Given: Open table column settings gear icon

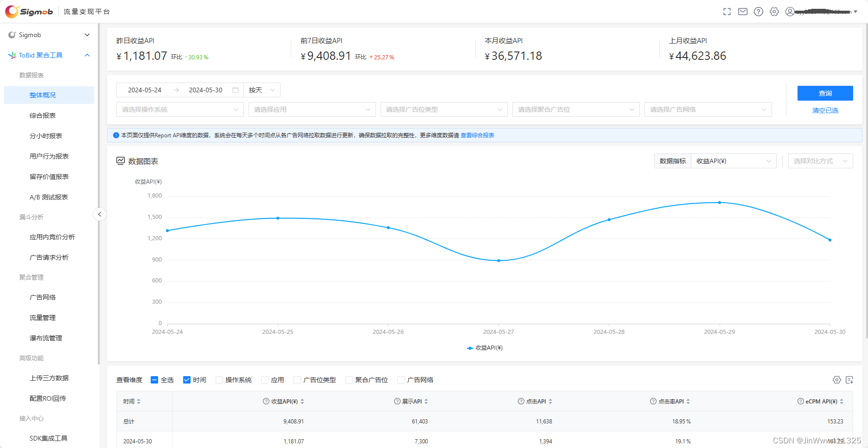Looking at the screenshot, I should [837, 380].
